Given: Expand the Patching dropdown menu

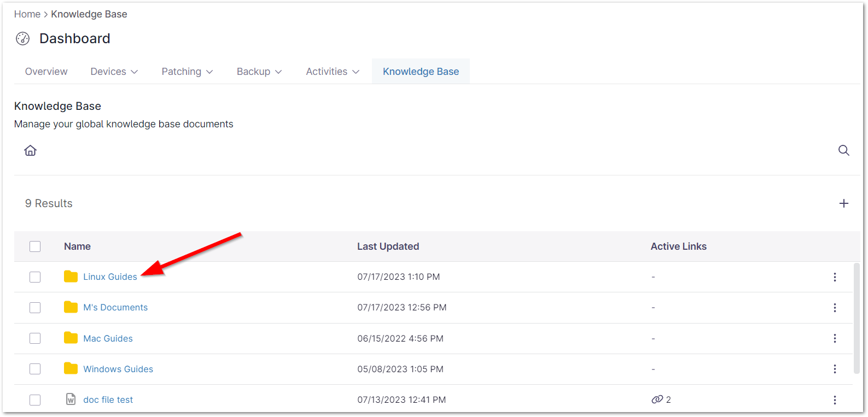Looking at the screenshot, I should 187,72.
